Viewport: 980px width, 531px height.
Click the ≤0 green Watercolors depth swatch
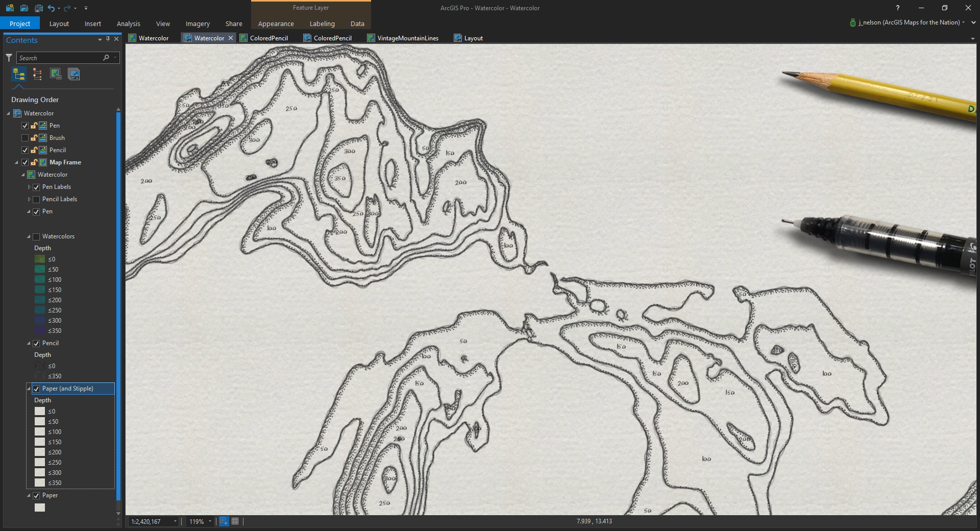(x=40, y=259)
